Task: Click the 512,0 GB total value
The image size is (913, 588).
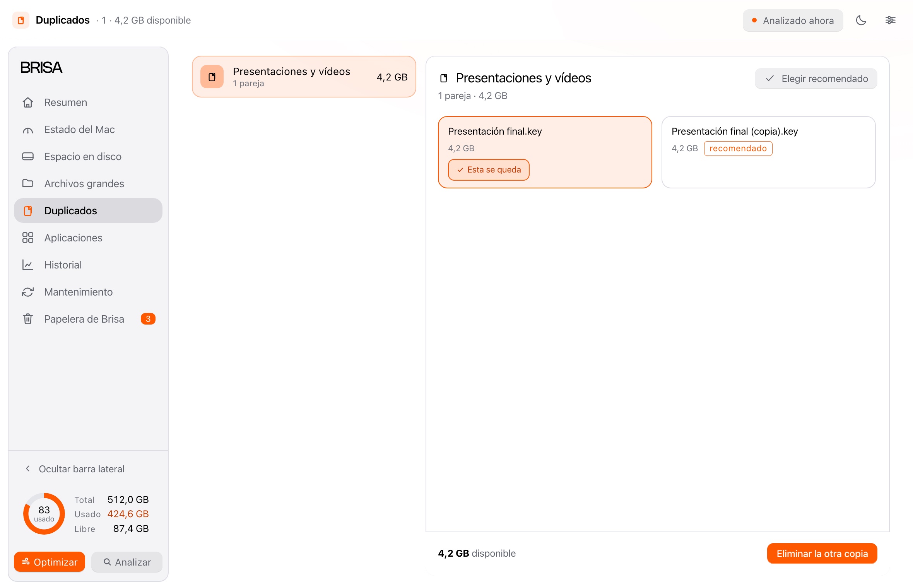Action: [128, 499]
